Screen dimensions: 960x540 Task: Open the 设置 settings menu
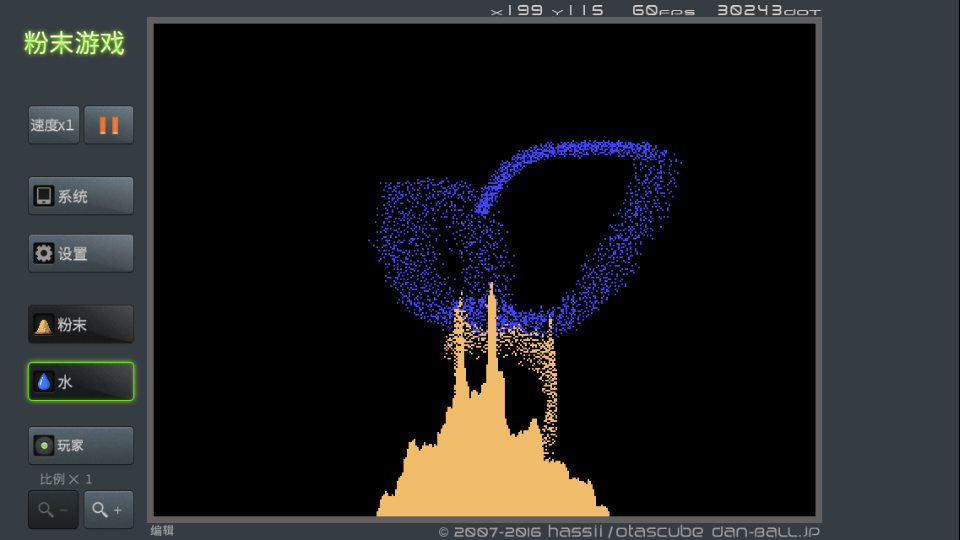click(x=80, y=253)
